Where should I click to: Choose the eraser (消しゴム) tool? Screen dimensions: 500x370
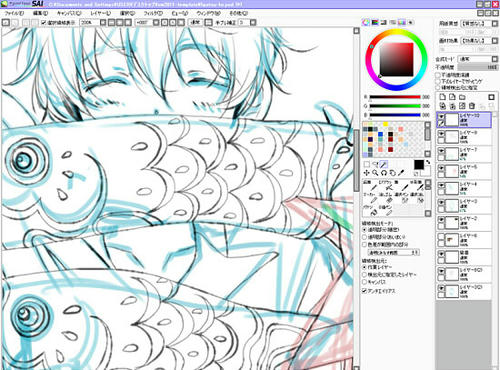(x=387, y=198)
